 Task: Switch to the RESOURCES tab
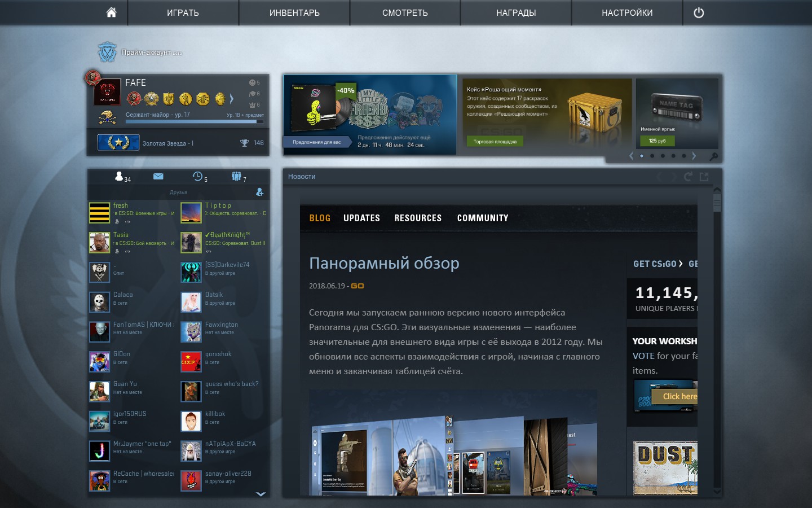pos(418,218)
